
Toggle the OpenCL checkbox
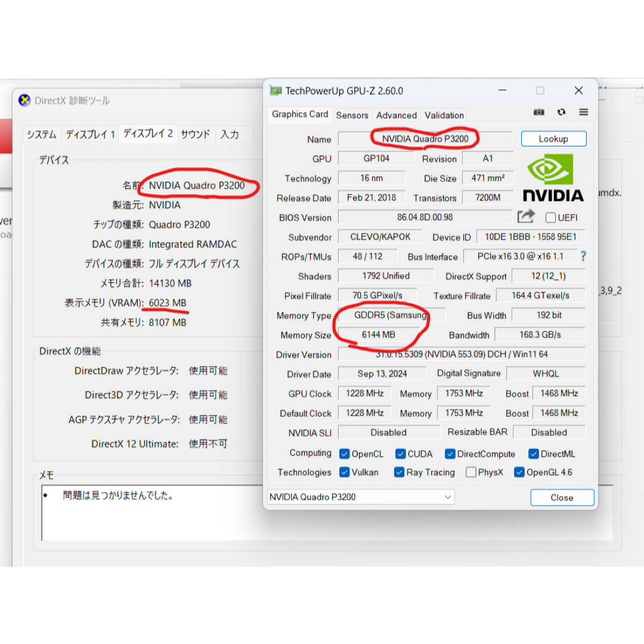[x=344, y=454]
